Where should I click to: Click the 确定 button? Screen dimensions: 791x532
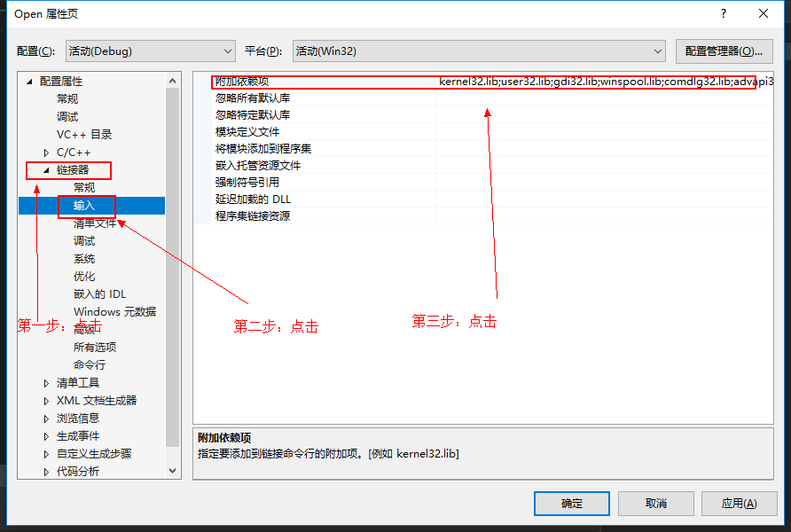click(572, 504)
